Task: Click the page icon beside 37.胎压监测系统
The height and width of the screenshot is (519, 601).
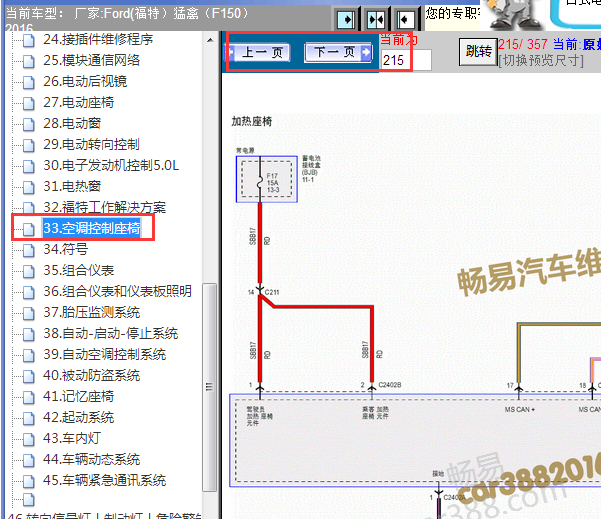Action: pyautogui.click(x=28, y=313)
